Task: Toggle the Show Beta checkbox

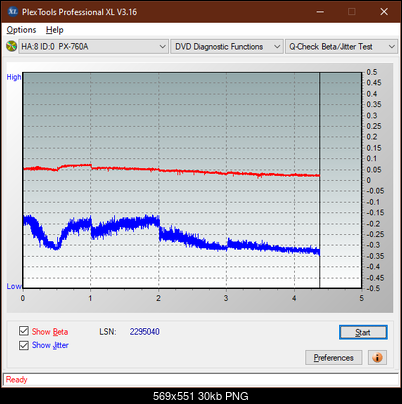Action: [24, 331]
